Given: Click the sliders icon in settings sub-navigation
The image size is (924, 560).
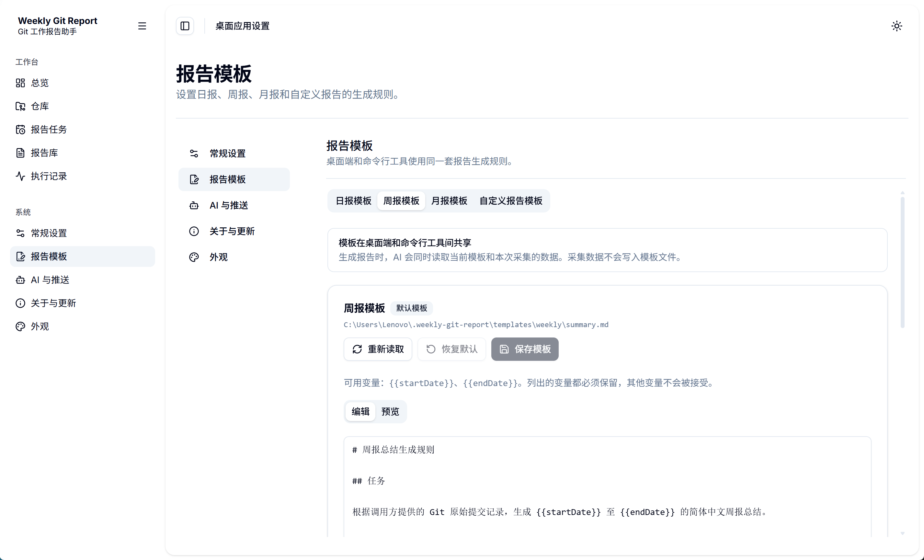Looking at the screenshot, I should coord(194,154).
